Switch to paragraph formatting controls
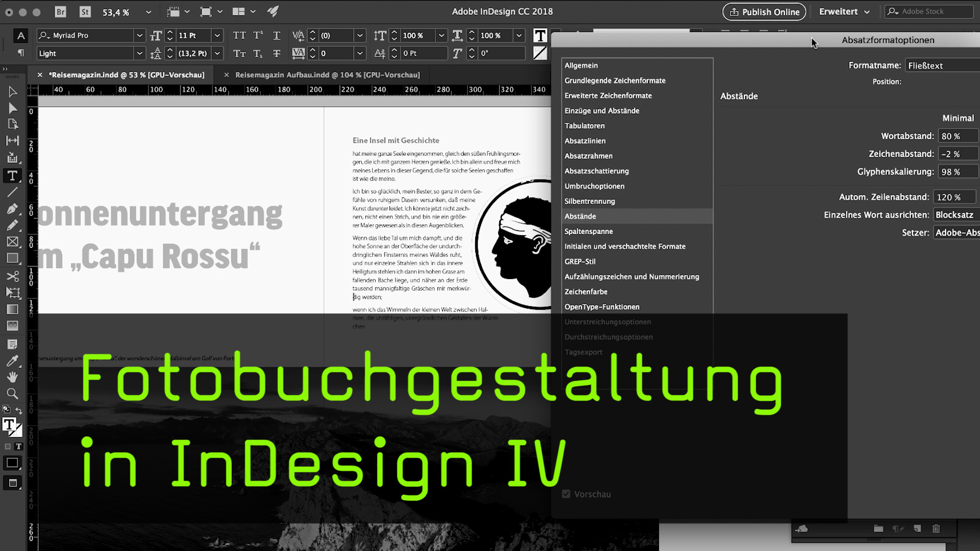 (21, 53)
